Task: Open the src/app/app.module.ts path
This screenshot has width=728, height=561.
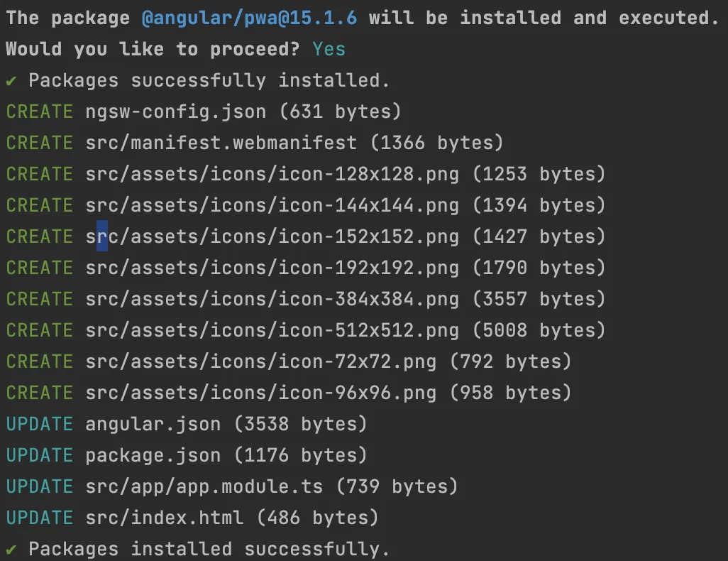Action: [204, 487]
